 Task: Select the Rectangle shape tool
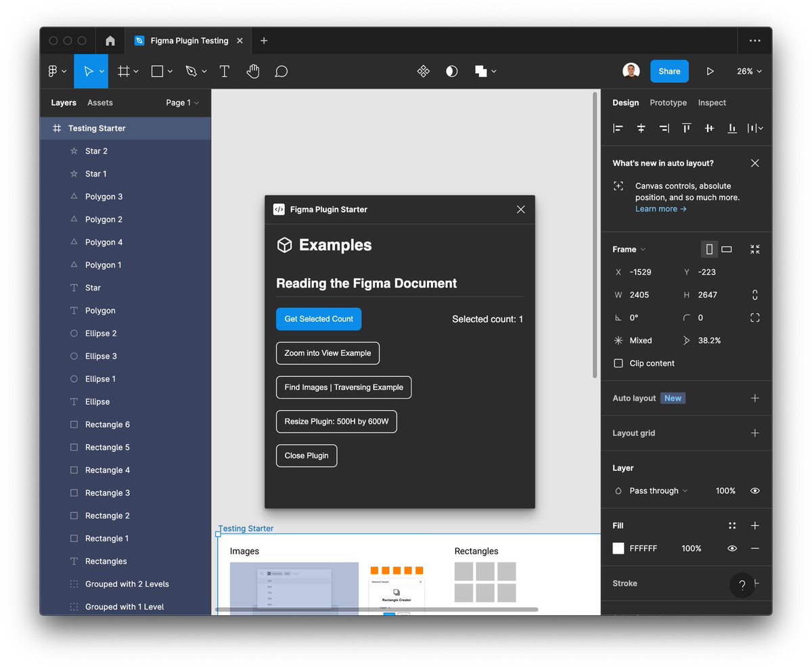(x=157, y=71)
